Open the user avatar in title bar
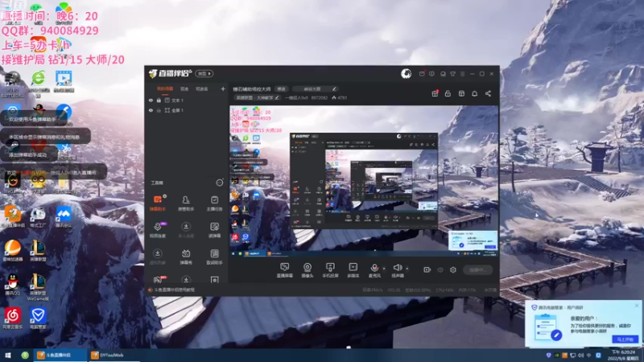Screen dimensions: 644x362 pyautogui.click(x=406, y=73)
